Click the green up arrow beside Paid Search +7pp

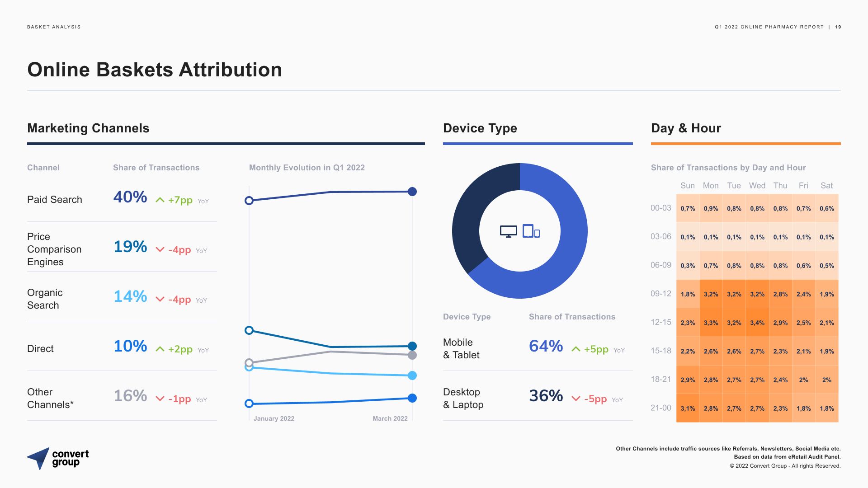(160, 200)
